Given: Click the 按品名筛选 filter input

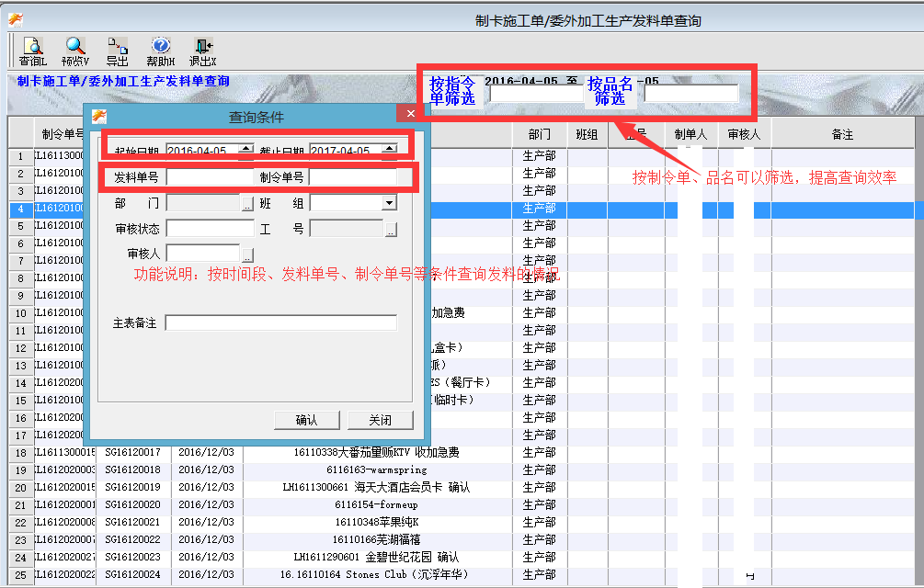Looking at the screenshot, I should pos(691,94).
